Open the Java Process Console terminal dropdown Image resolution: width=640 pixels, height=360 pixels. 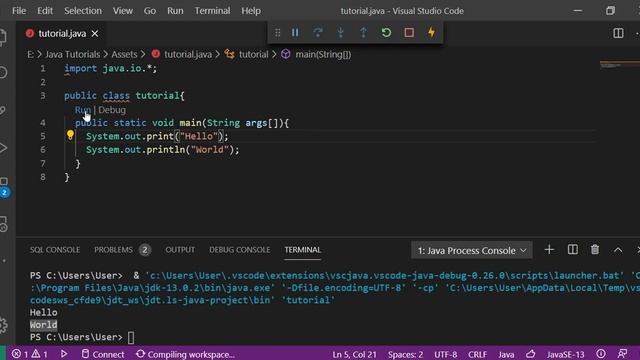click(x=472, y=250)
